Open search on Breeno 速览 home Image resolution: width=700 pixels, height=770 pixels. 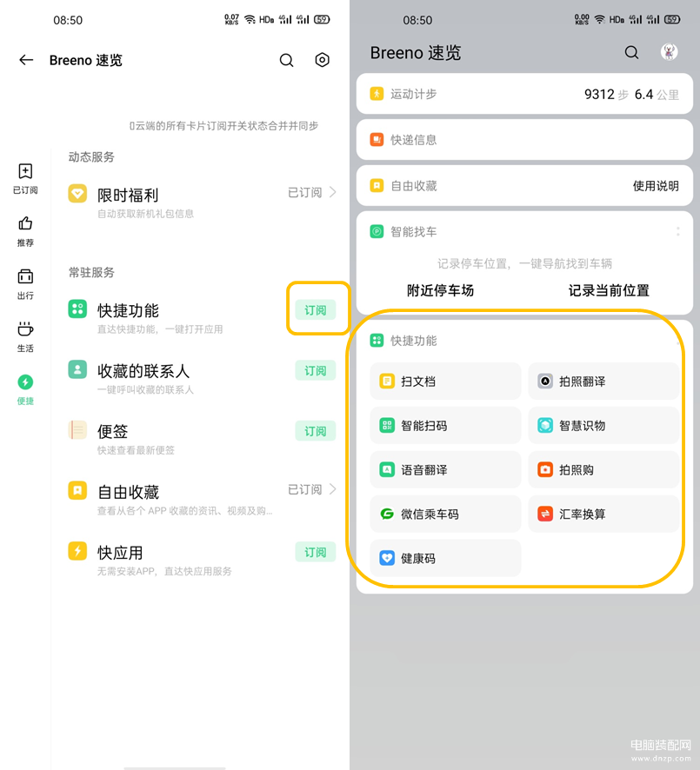click(x=631, y=52)
